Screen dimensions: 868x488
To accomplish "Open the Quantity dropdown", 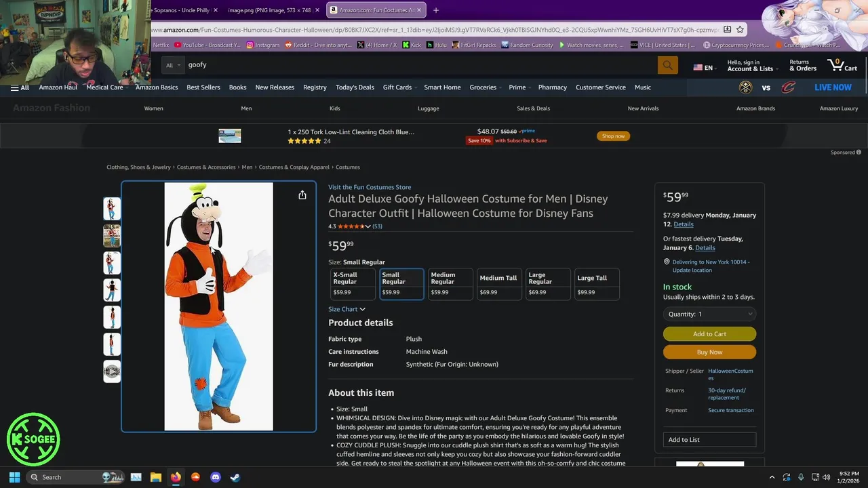I will pyautogui.click(x=709, y=314).
